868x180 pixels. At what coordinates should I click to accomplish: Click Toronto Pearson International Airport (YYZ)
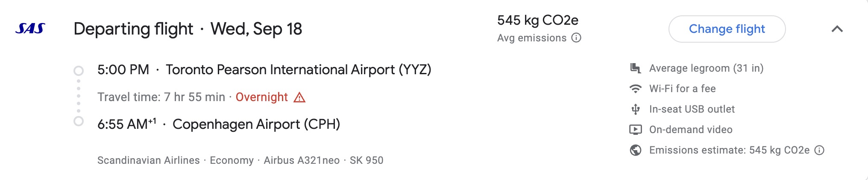click(x=298, y=70)
